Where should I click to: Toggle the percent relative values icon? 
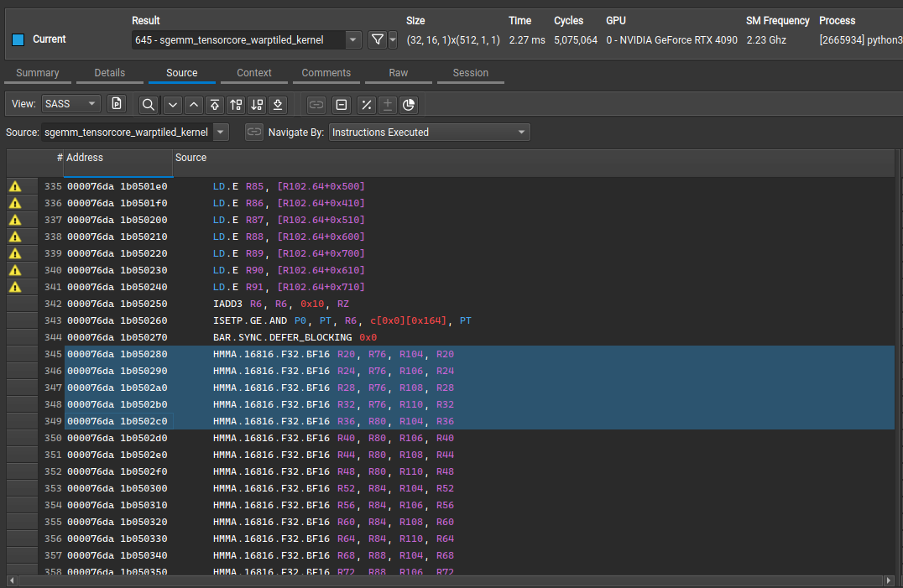coord(366,105)
